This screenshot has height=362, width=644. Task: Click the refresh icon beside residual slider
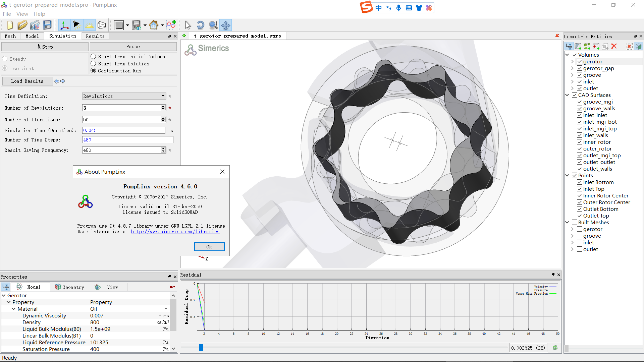[x=555, y=348]
